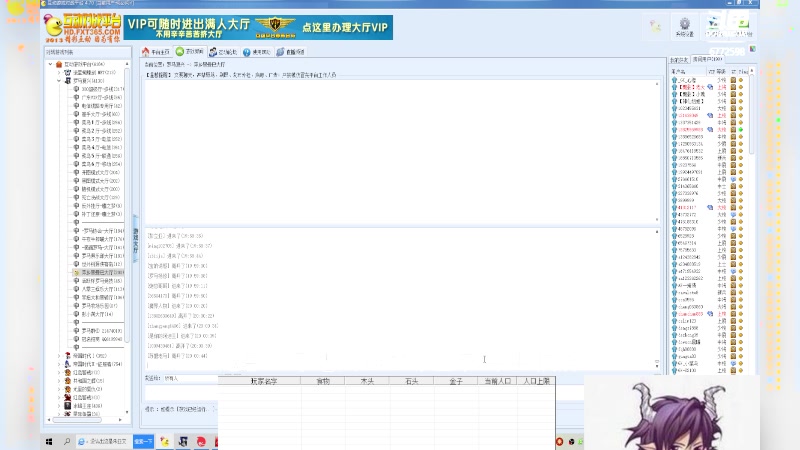The width and height of the screenshot is (800, 450).
Task: Click the 食物 column header
Action: click(323, 381)
